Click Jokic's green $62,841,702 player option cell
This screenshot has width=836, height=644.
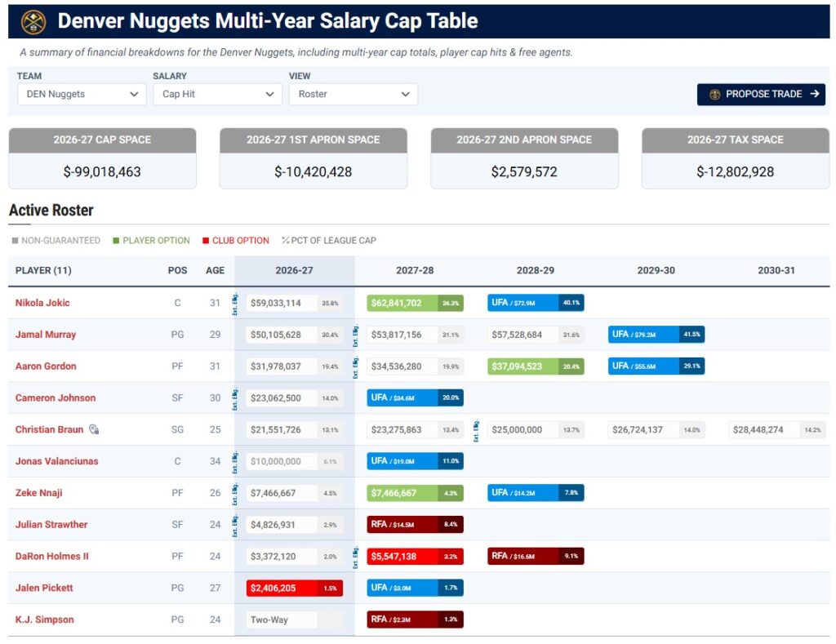click(415, 303)
